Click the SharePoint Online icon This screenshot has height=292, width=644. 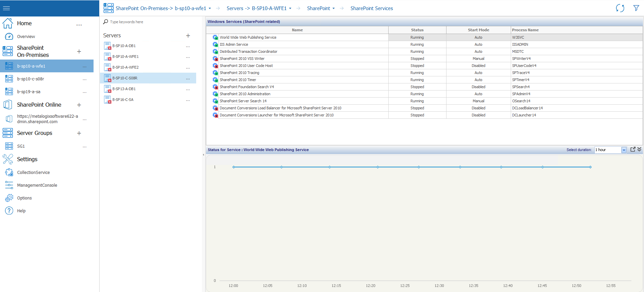point(8,105)
